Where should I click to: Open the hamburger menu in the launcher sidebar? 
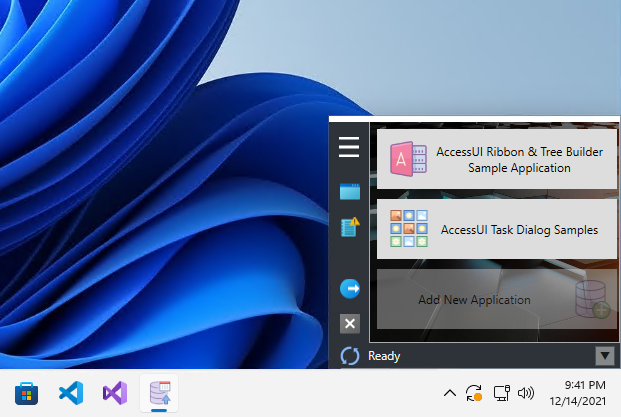click(349, 147)
